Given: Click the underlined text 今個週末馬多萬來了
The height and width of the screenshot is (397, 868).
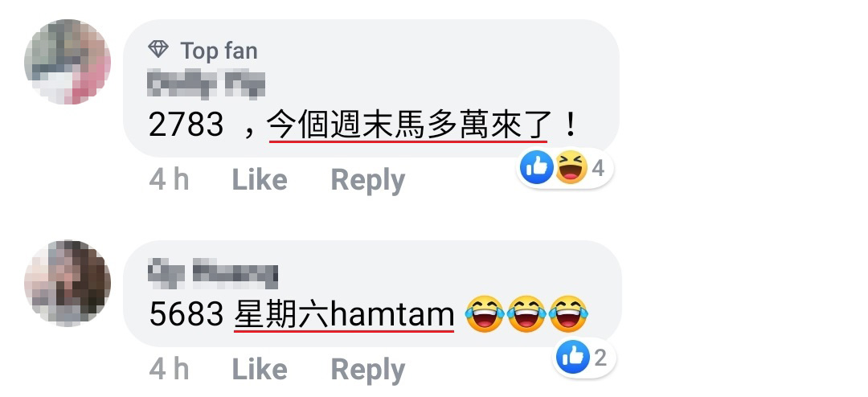Looking at the screenshot, I should coord(410,124).
